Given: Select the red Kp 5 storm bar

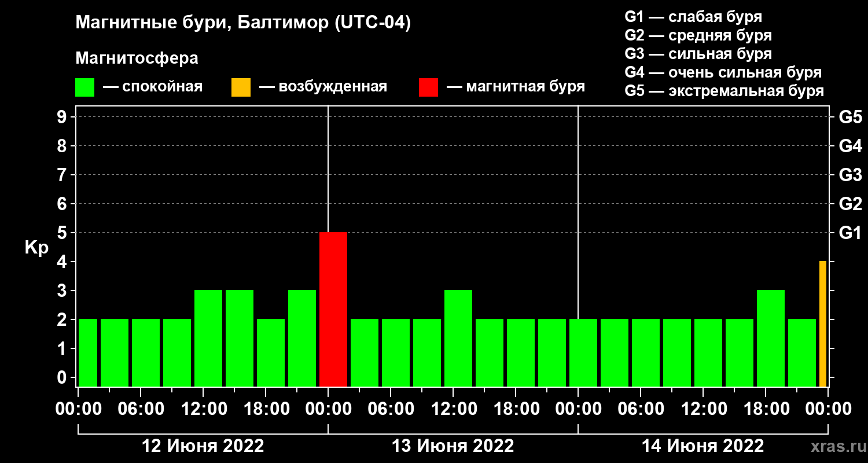Looking at the screenshot, I should (x=333, y=309).
